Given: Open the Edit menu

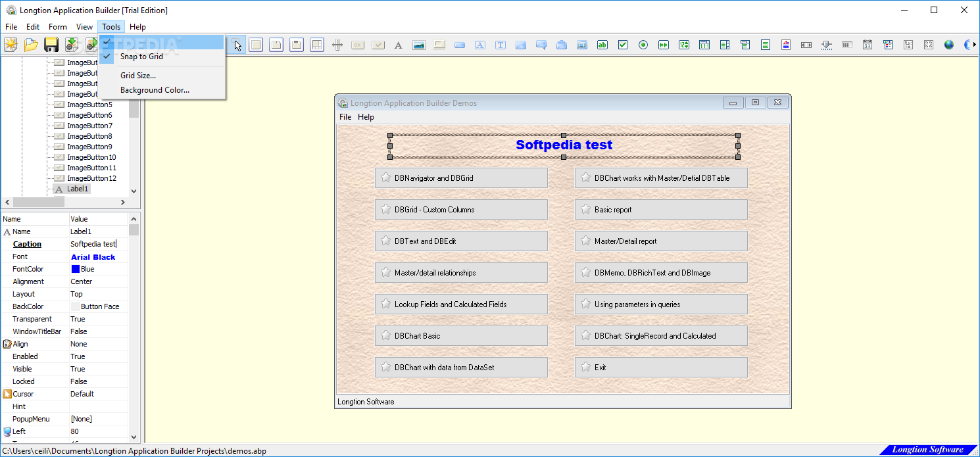Looking at the screenshot, I should point(33,27).
